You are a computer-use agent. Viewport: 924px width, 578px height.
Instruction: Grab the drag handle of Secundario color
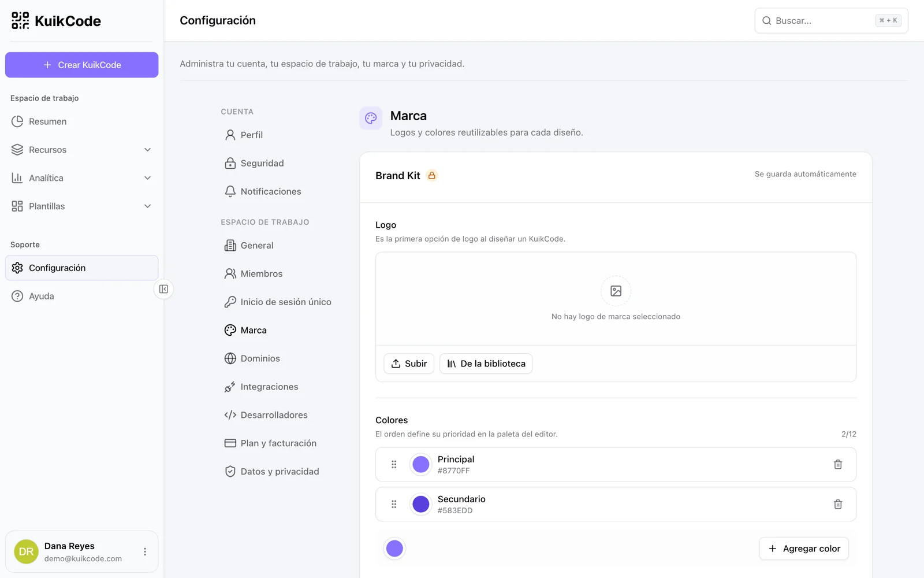tap(394, 504)
